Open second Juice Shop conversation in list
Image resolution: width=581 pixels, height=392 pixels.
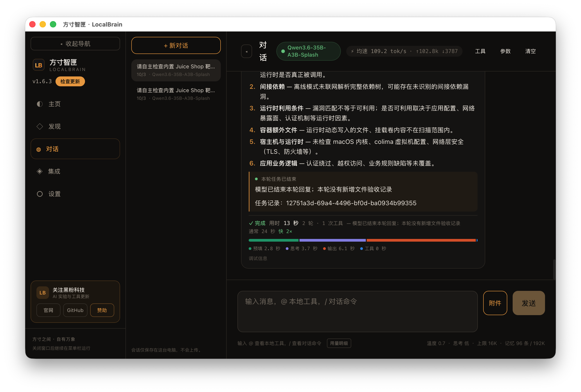[x=176, y=94]
